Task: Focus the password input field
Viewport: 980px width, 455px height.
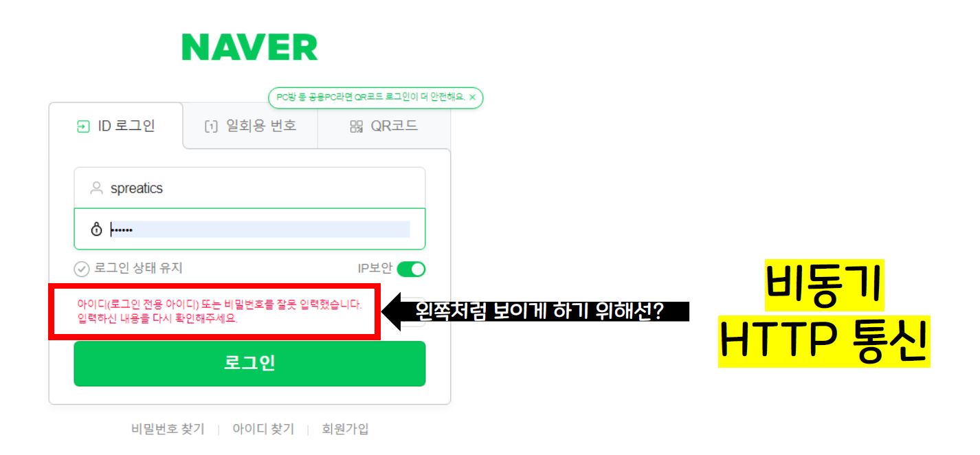Action: (x=249, y=229)
